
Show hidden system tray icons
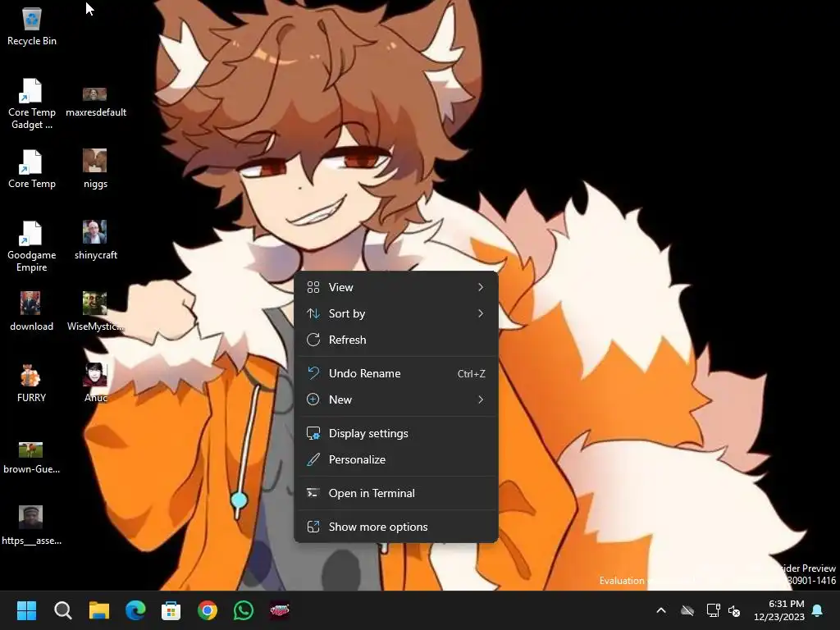tap(661, 610)
